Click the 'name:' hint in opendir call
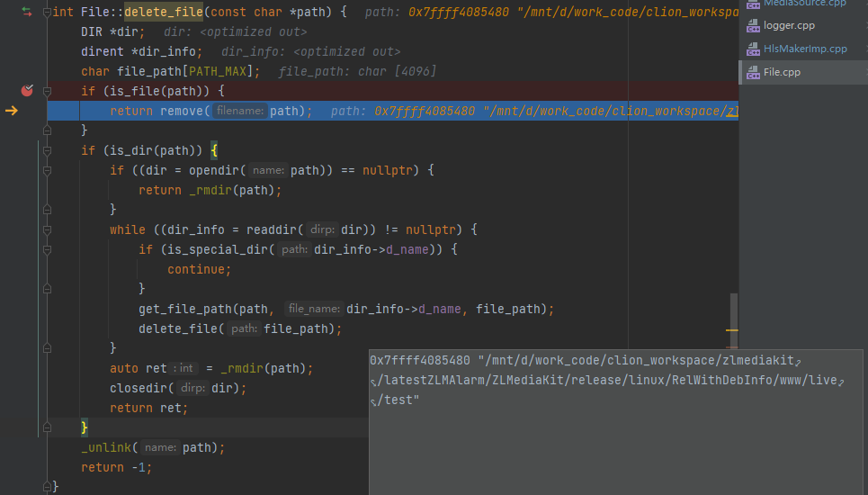Screen dimensions: 868x495 (x=268, y=170)
